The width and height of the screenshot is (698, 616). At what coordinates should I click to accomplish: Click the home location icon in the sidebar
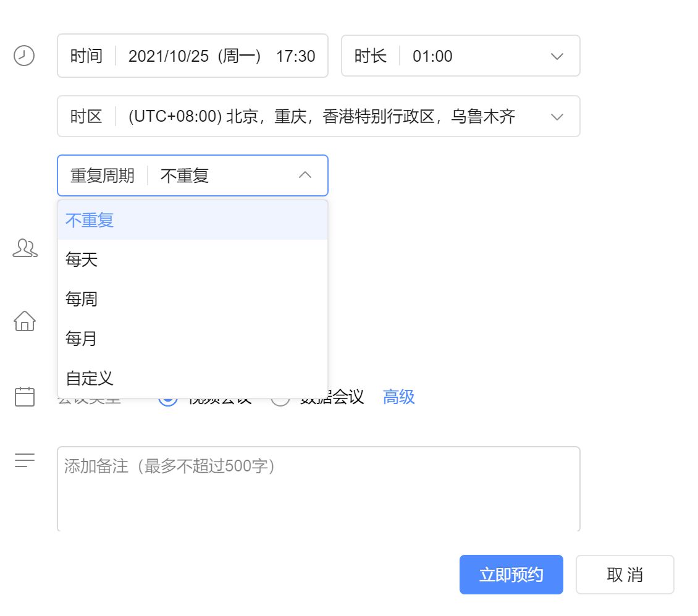pos(25,322)
